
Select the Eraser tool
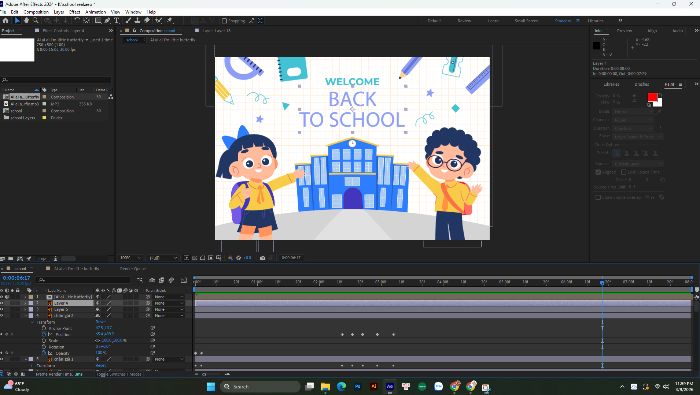(147, 21)
